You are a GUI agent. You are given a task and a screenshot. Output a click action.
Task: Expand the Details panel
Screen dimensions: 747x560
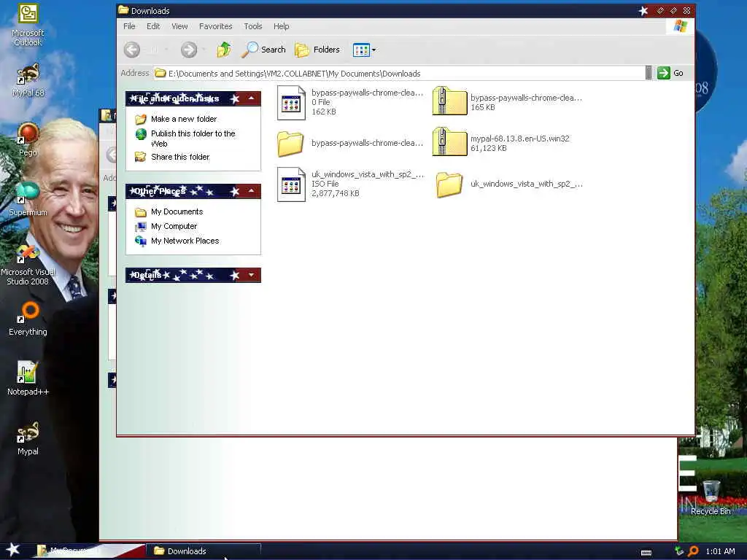[x=251, y=275]
